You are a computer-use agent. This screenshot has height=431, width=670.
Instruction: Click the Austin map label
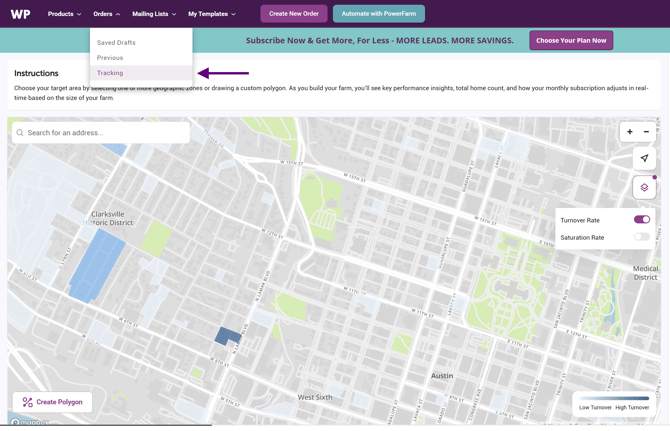[442, 375]
